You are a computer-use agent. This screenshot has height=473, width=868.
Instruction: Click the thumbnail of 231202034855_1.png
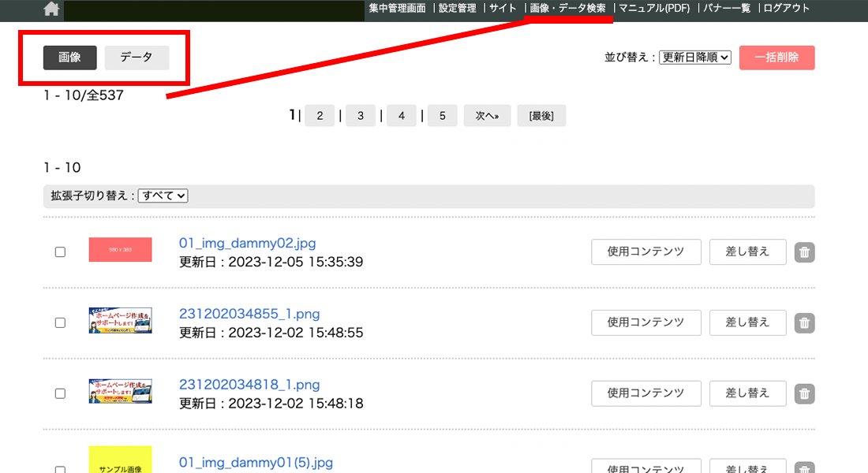coord(120,320)
